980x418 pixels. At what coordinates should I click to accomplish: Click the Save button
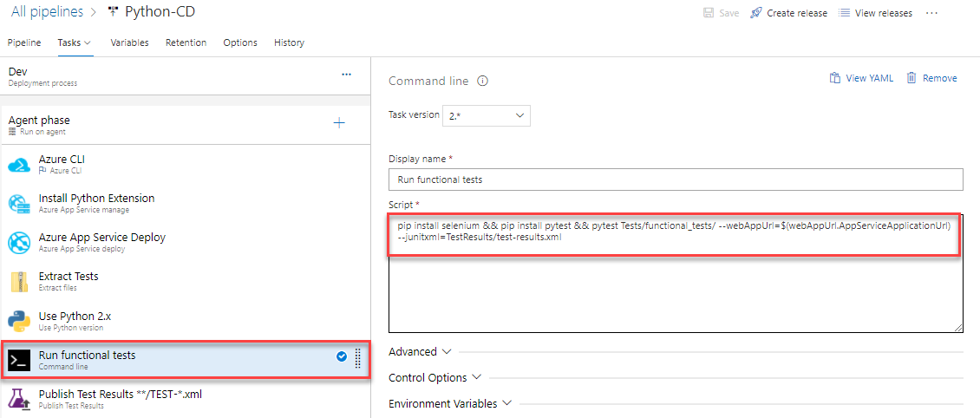[722, 13]
